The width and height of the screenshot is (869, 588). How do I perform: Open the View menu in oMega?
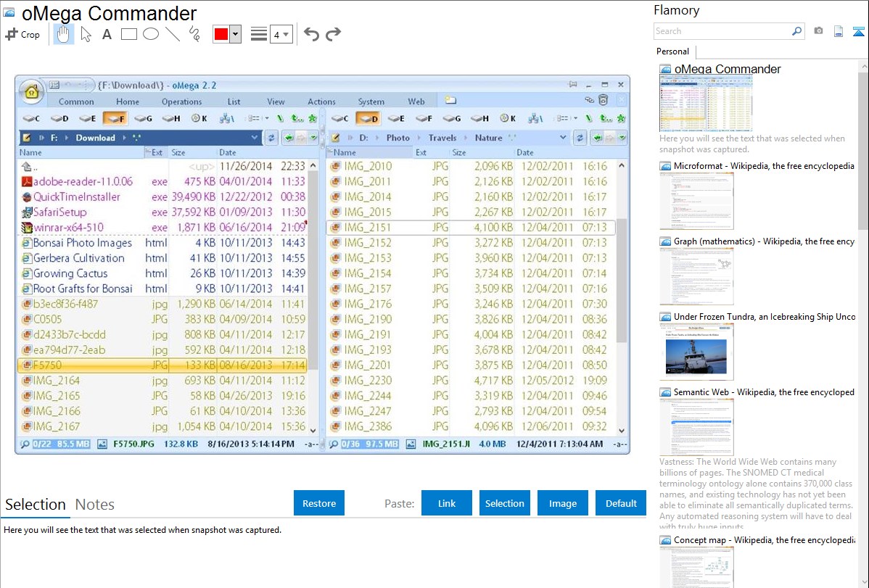pos(276,102)
